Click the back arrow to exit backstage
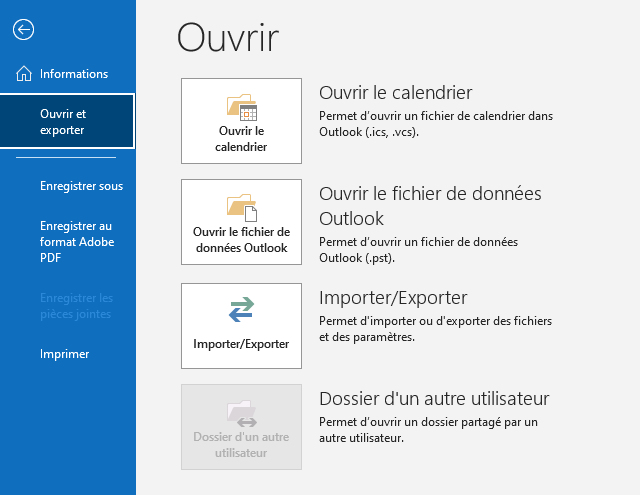This screenshot has width=640, height=495. pyautogui.click(x=23, y=30)
